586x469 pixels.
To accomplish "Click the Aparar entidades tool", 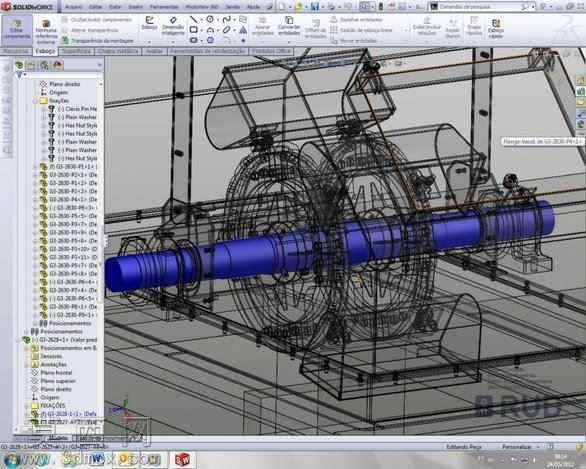I will point(262,26).
